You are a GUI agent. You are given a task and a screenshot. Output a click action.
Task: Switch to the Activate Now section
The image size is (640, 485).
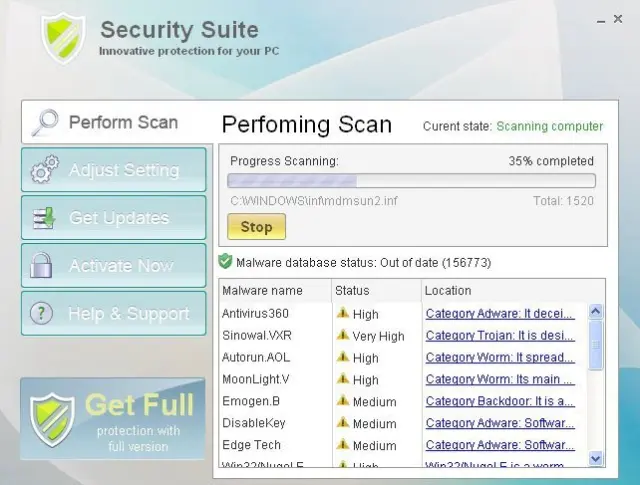[x=114, y=265]
